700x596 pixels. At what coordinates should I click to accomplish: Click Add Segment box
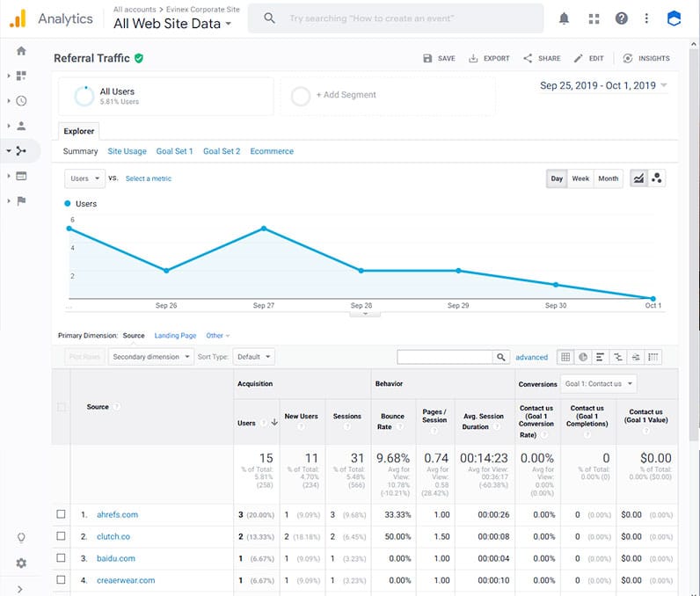click(x=388, y=96)
